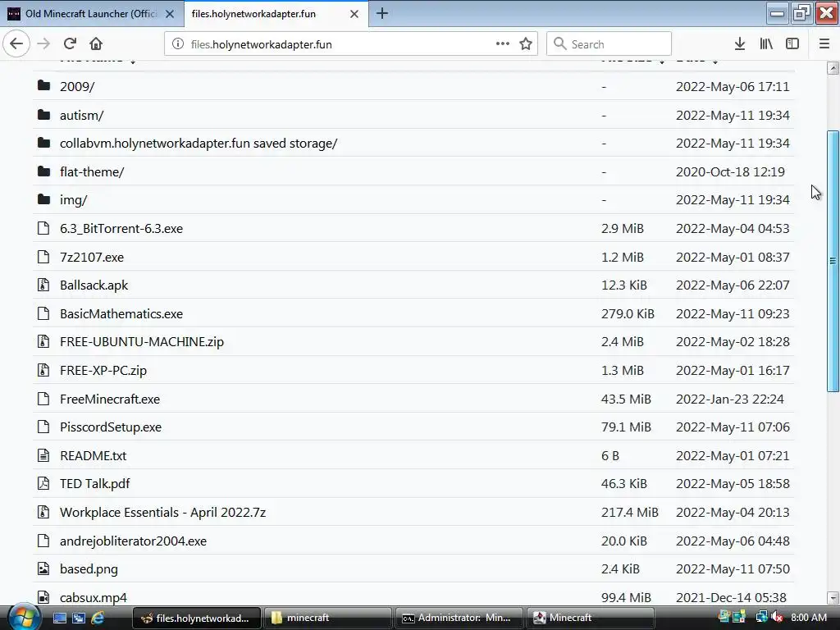Open cabsux.mp4 video link

94,597
